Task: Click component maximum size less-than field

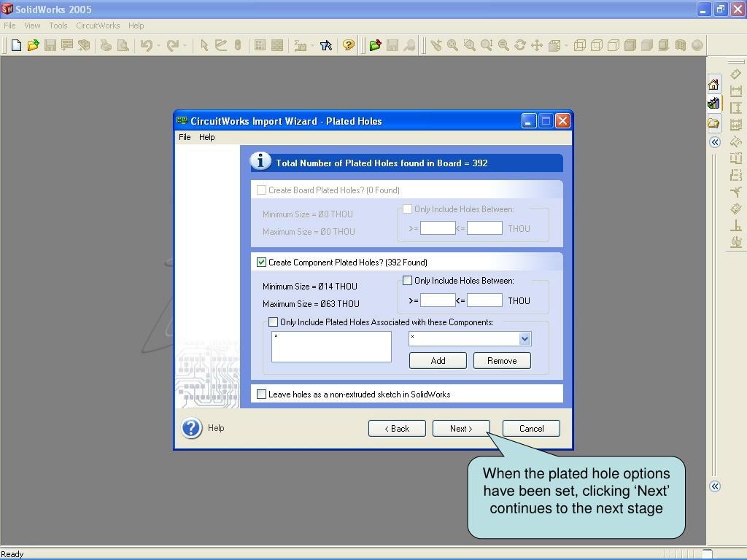Action: pyautogui.click(x=484, y=300)
